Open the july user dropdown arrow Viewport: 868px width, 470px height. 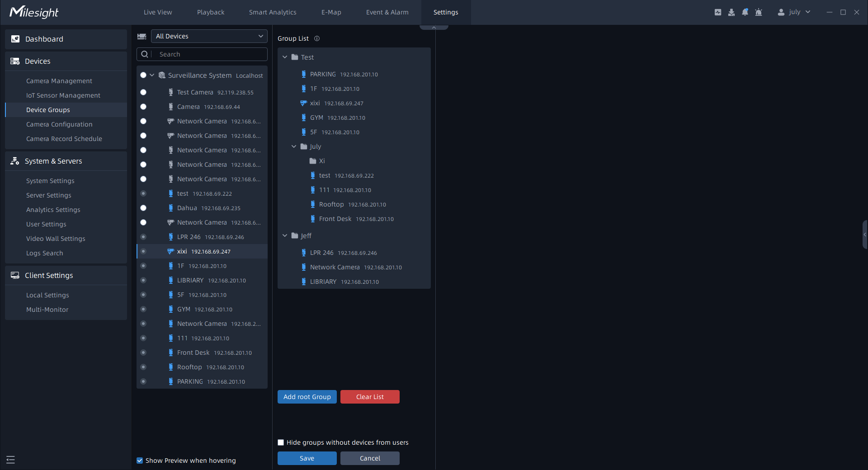808,12
